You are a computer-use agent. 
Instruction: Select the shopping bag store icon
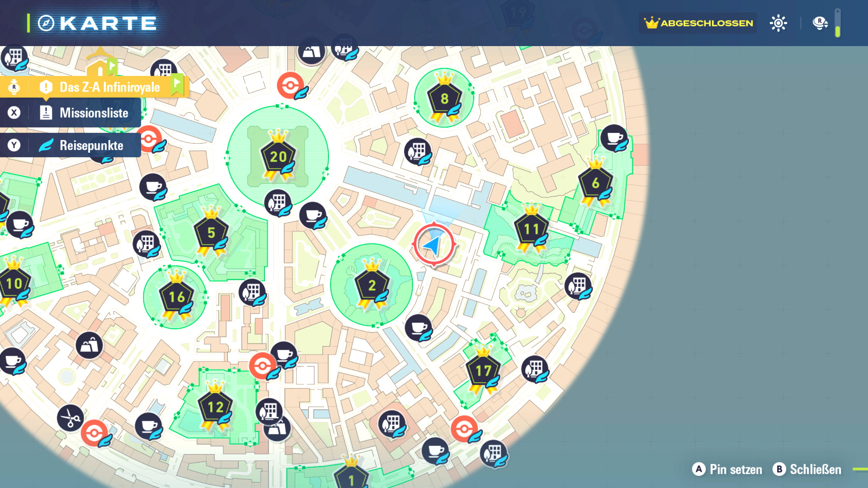pos(89,346)
